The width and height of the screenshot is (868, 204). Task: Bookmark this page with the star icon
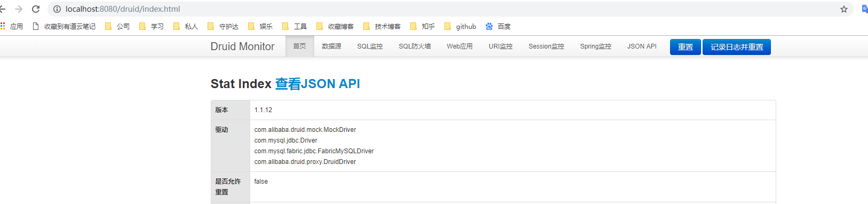[844, 9]
